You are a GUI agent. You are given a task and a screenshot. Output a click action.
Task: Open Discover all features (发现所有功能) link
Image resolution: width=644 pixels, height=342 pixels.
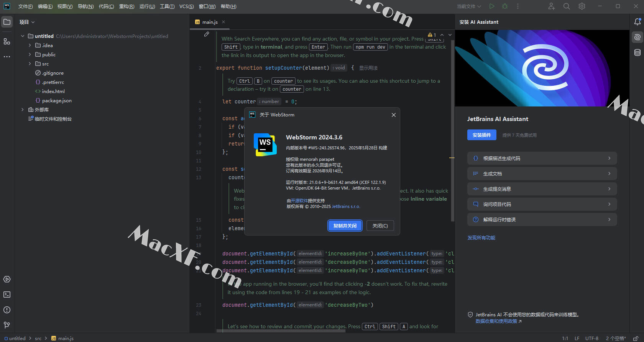[x=481, y=238]
